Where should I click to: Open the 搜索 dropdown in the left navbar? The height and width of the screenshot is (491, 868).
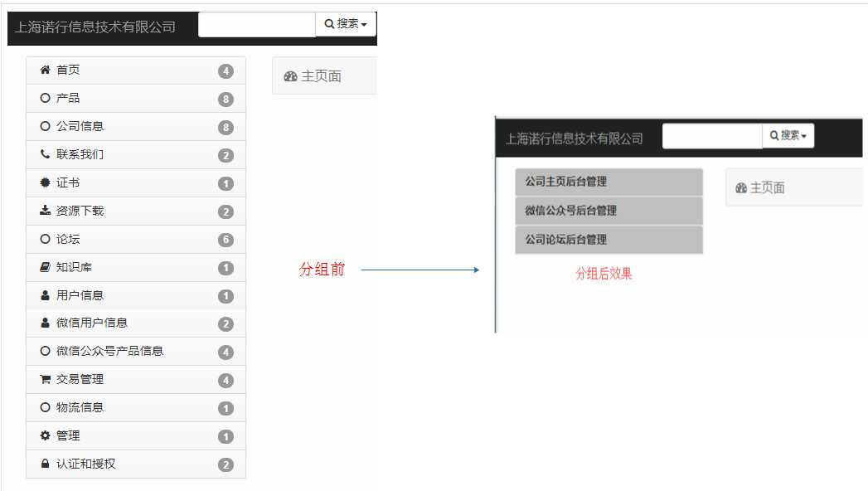(346, 24)
